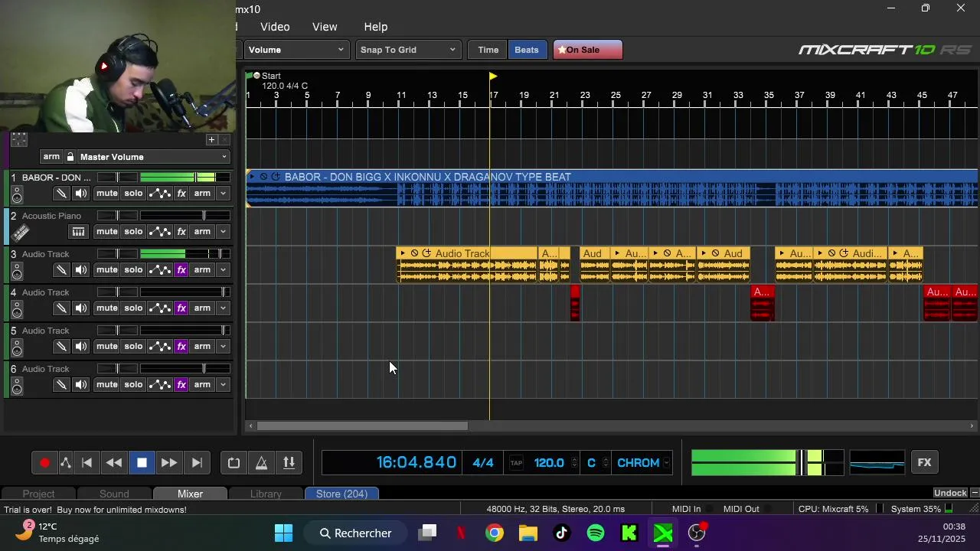
Task: Open the Store (204) tab
Action: pos(341,494)
